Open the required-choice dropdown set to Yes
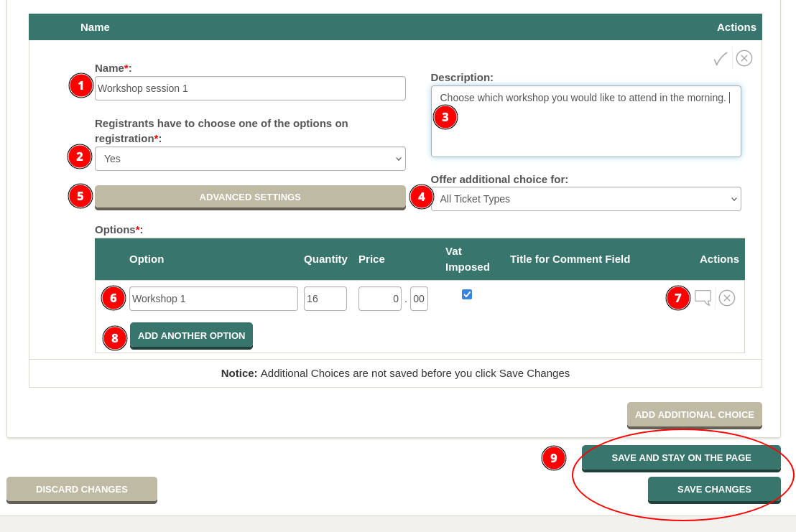Image resolution: width=796 pixels, height=532 pixels. [250, 159]
